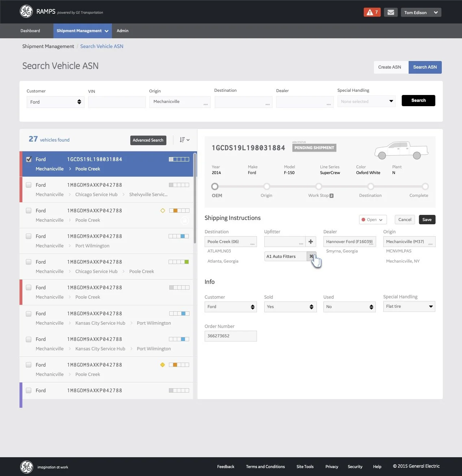Click the Order Number field
The width and height of the screenshot is (462, 476).
(231, 336)
